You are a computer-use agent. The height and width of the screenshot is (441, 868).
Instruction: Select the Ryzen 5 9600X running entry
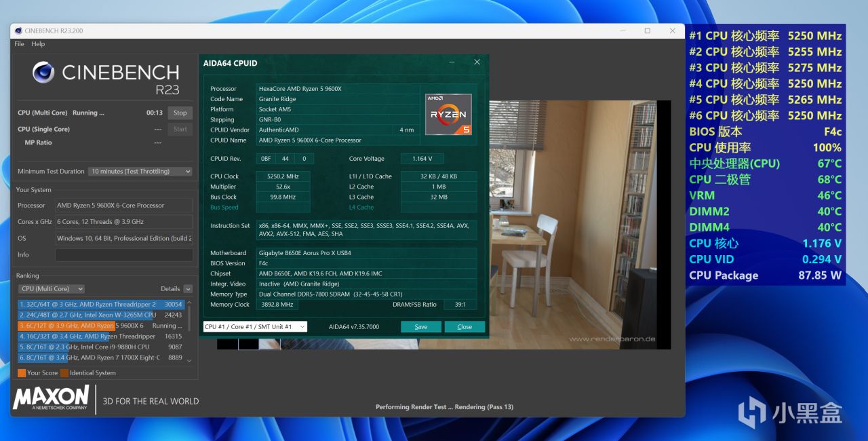tap(100, 326)
